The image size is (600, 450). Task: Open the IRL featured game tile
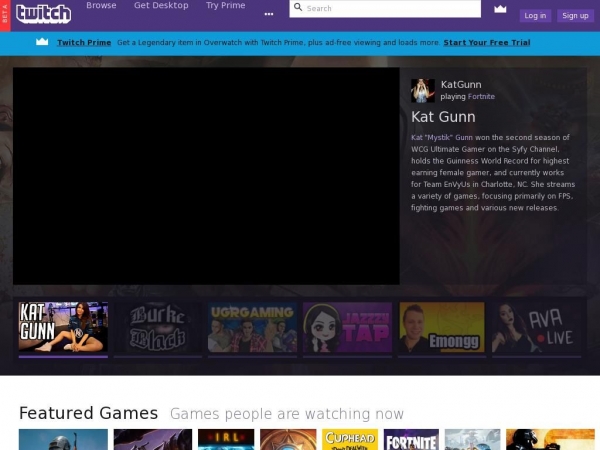(226, 439)
